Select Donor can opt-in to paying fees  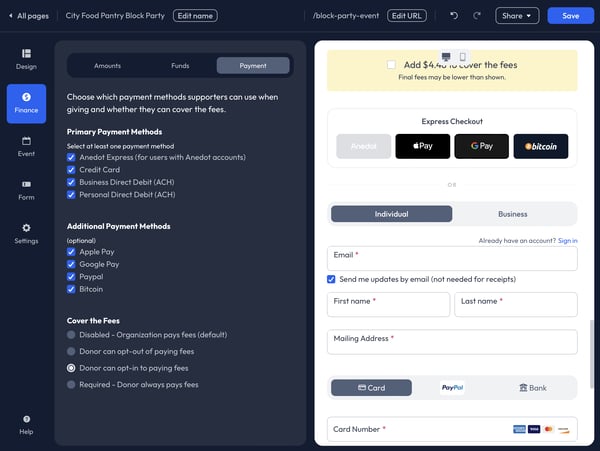coord(71,368)
